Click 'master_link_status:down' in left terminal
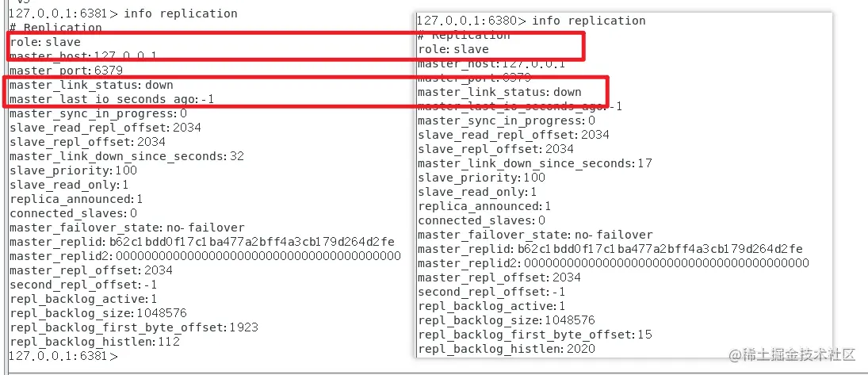 91,86
